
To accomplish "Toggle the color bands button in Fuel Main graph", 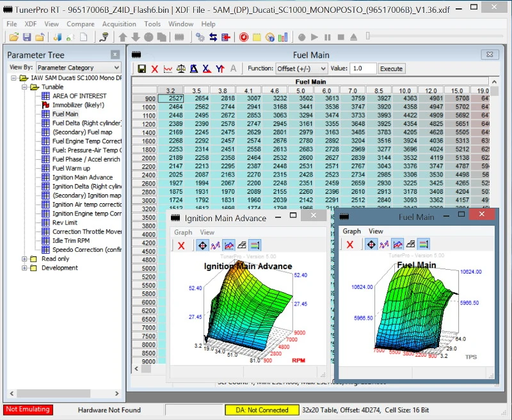I will pyautogui.click(x=424, y=244).
